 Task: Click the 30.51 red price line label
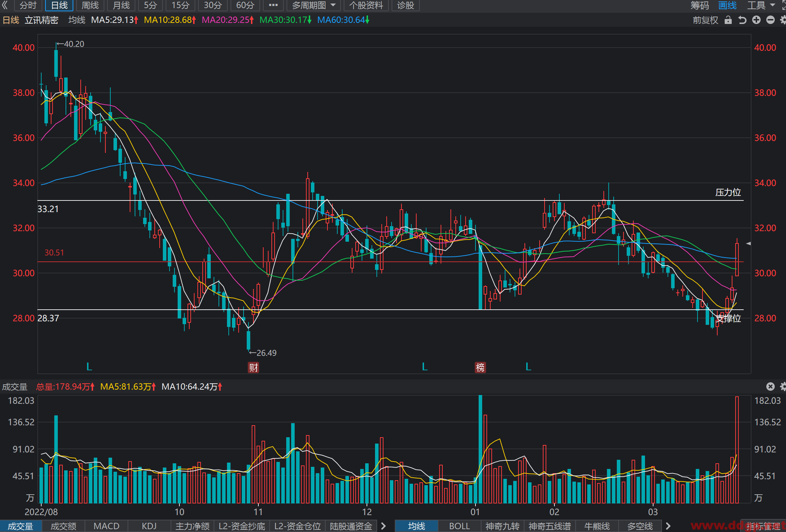tap(54, 253)
